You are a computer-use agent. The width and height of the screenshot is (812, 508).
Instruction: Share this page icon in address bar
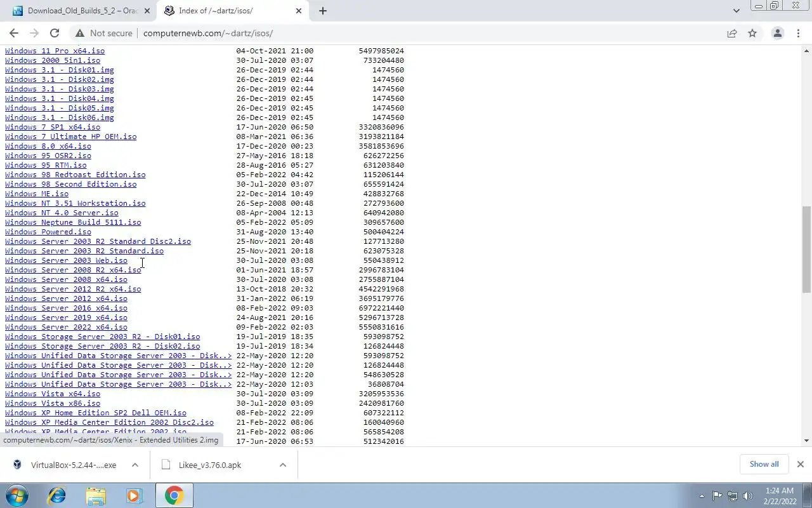[732, 33]
